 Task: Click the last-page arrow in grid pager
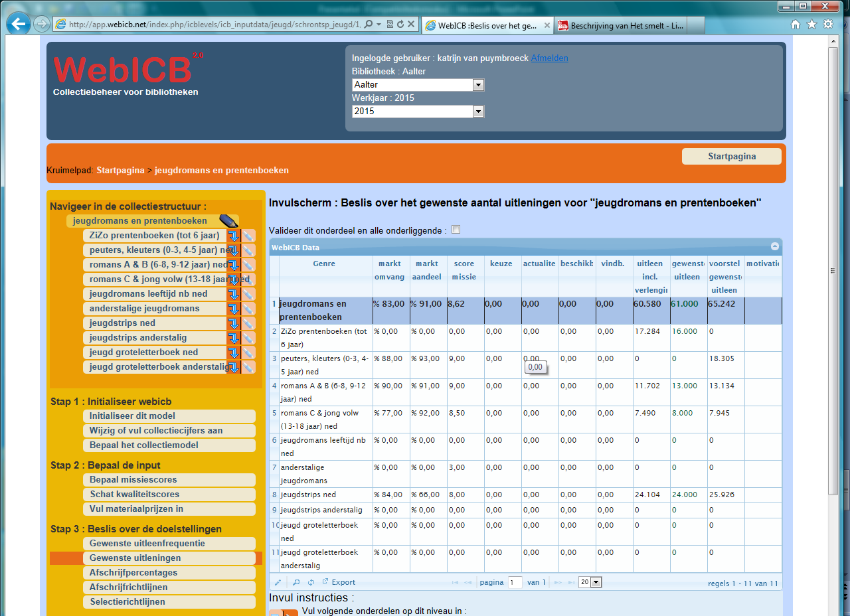pos(571,582)
